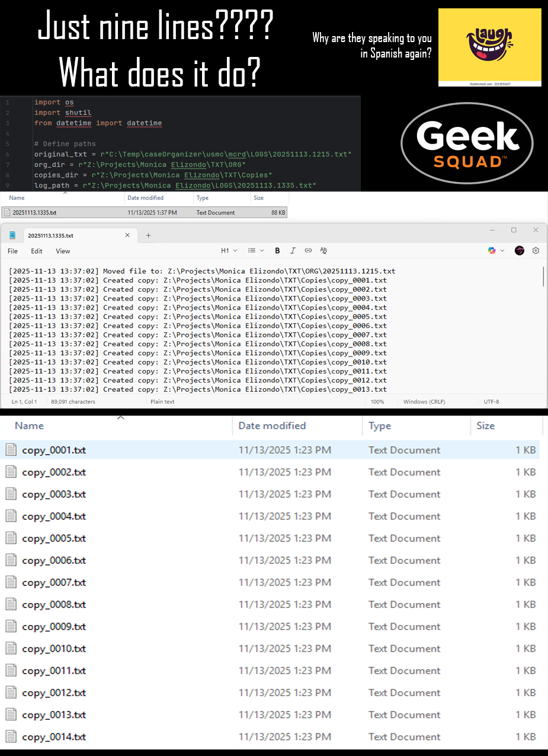Sort files by Date modified column

(272, 426)
